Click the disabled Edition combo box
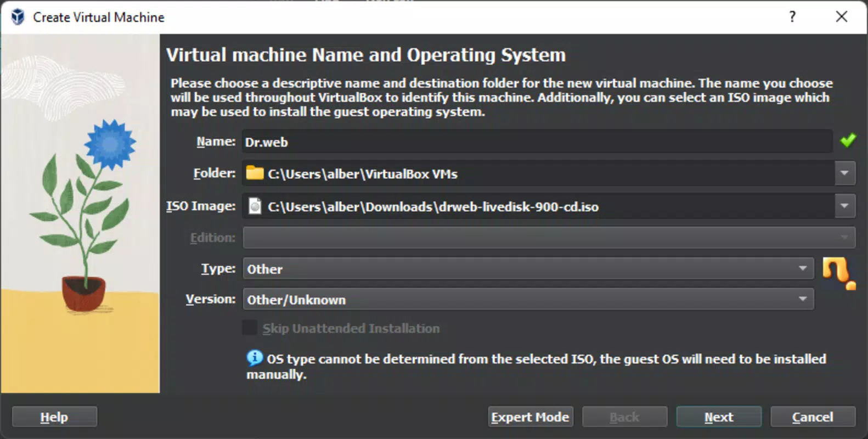 tap(549, 238)
